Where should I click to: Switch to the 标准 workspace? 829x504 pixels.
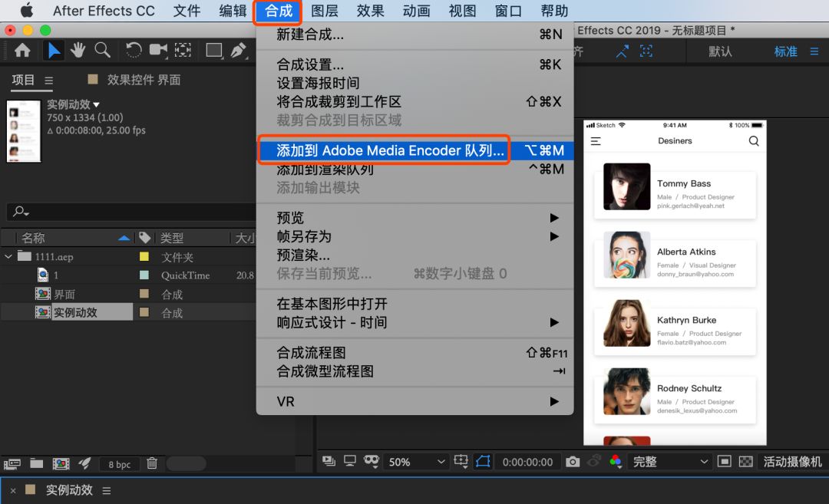click(785, 51)
